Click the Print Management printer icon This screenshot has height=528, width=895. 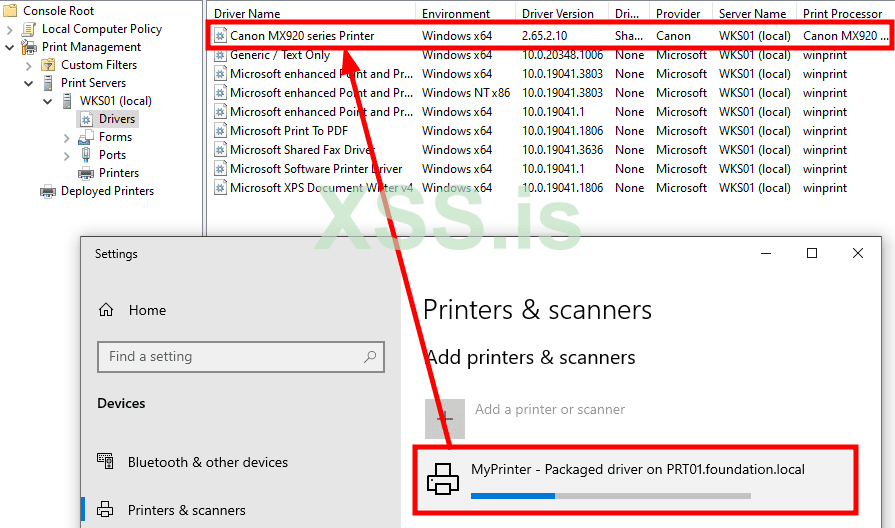(x=29, y=47)
